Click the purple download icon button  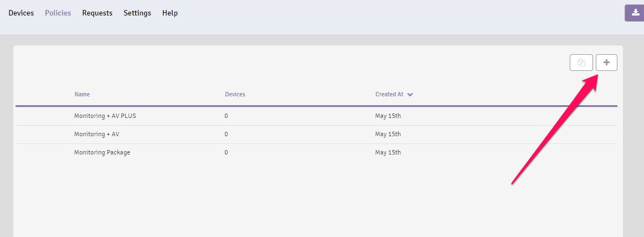pyautogui.click(x=635, y=13)
